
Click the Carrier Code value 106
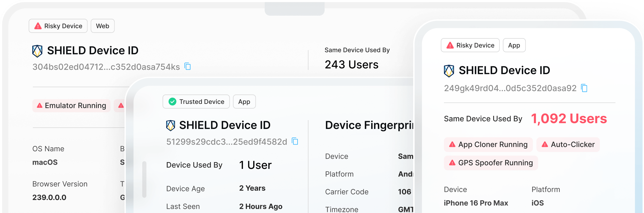[405, 192]
